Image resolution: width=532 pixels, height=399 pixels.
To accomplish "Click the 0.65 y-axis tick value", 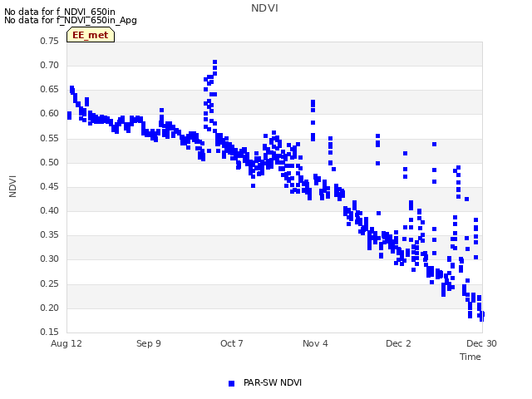I will 50,89.
